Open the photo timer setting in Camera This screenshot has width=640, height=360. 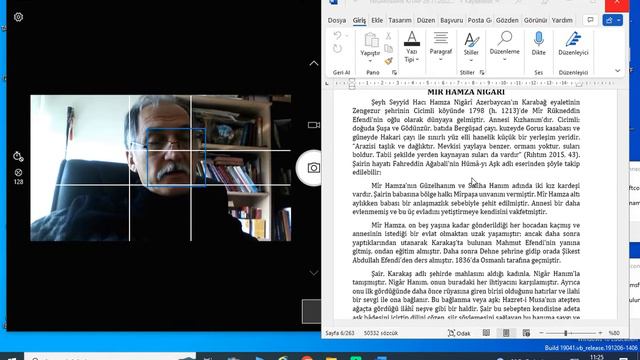pos(18,156)
